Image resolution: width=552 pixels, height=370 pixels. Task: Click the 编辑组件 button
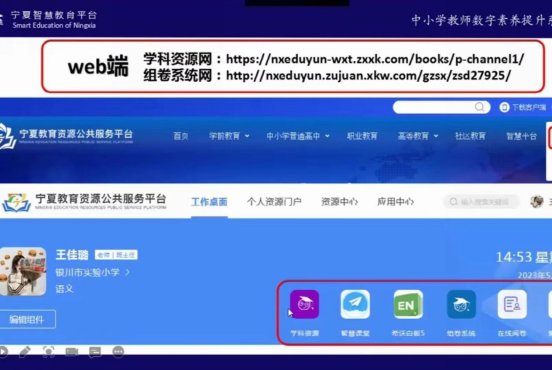27,319
